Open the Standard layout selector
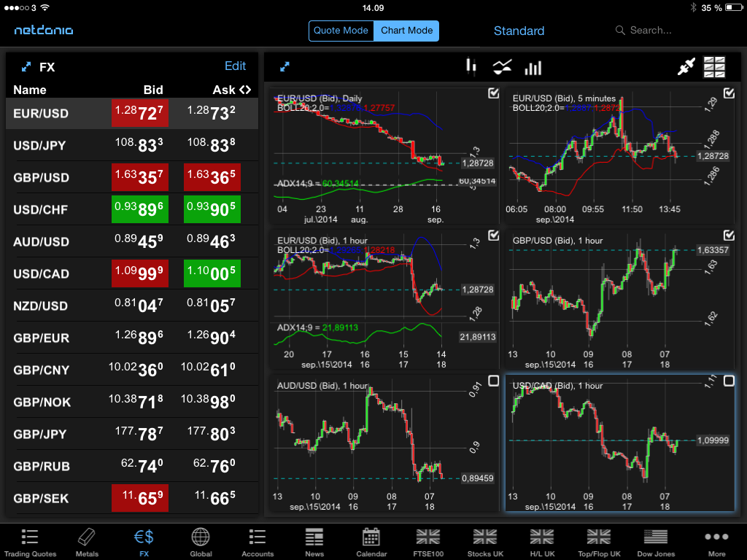 [519, 31]
